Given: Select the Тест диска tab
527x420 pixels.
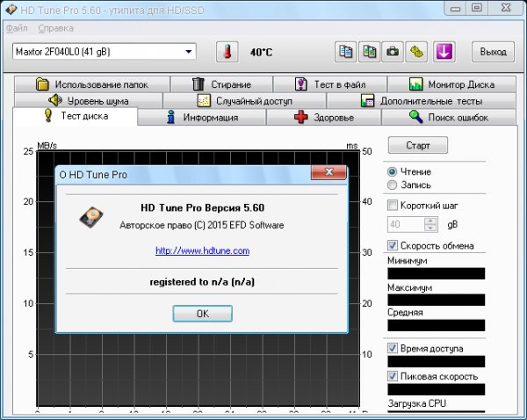Looking at the screenshot, I should [x=76, y=116].
